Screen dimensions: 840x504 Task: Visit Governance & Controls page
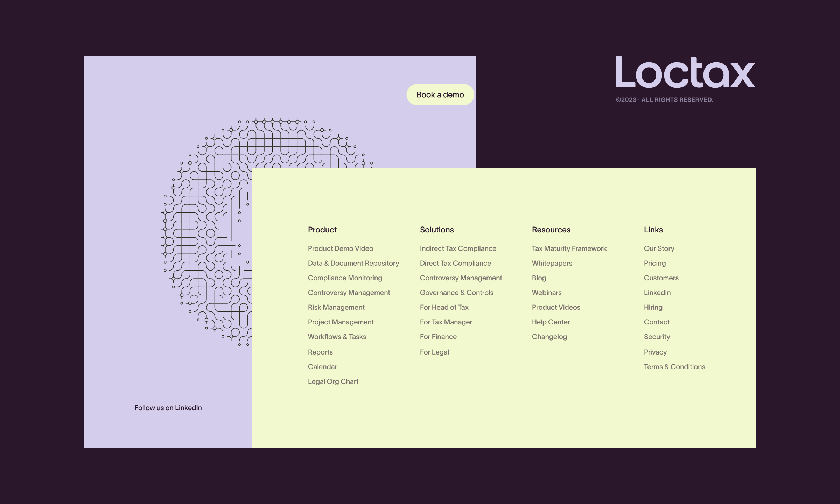pyautogui.click(x=456, y=293)
